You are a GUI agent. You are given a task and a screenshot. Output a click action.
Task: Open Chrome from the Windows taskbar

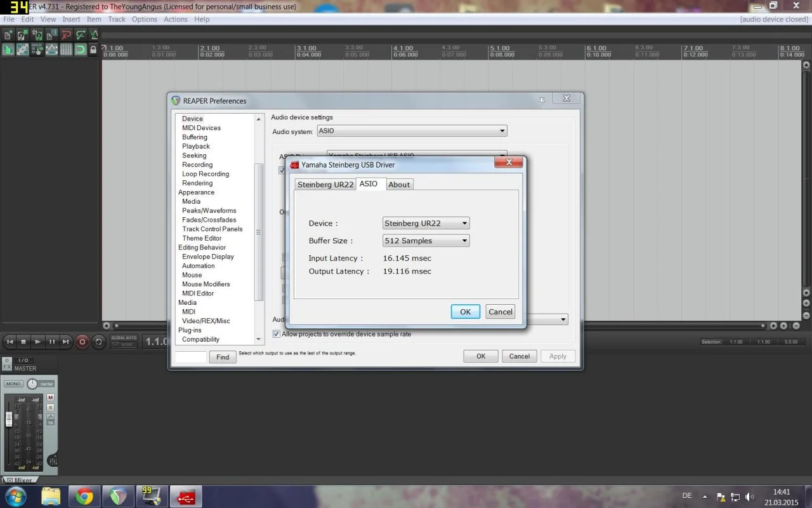(84, 496)
